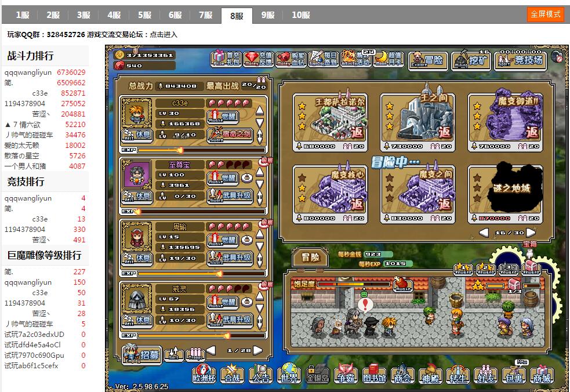This screenshot has height=392, width=570.
Task: Click the 觉醒 Awake button for c33e
Action: tap(223, 117)
